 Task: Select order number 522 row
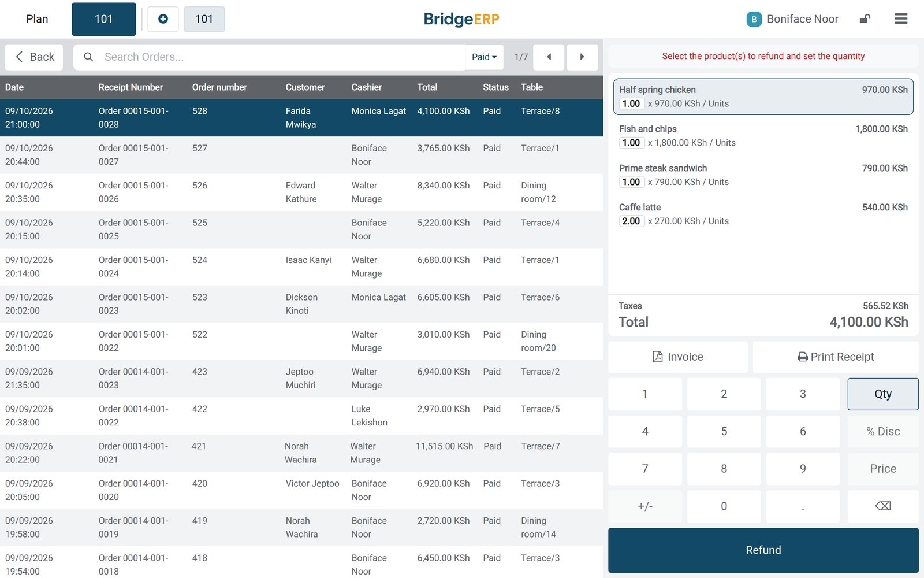point(301,341)
